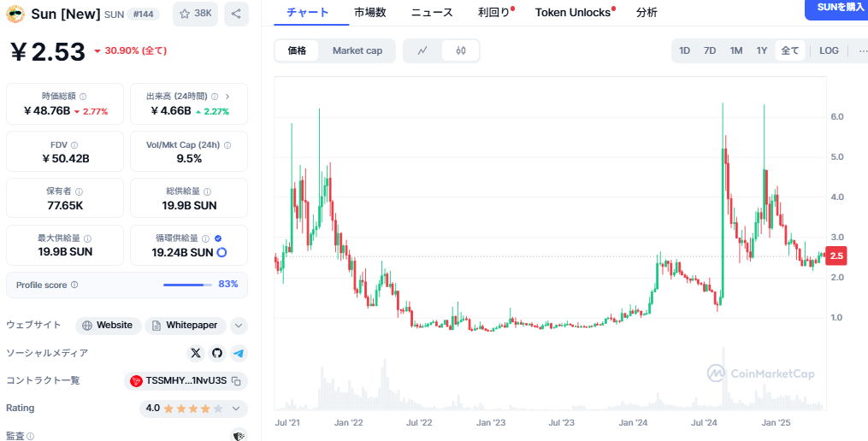The height and width of the screenshot is (441, 868).
Task: Click the Profile score progress bar
Action: point(188,285)
